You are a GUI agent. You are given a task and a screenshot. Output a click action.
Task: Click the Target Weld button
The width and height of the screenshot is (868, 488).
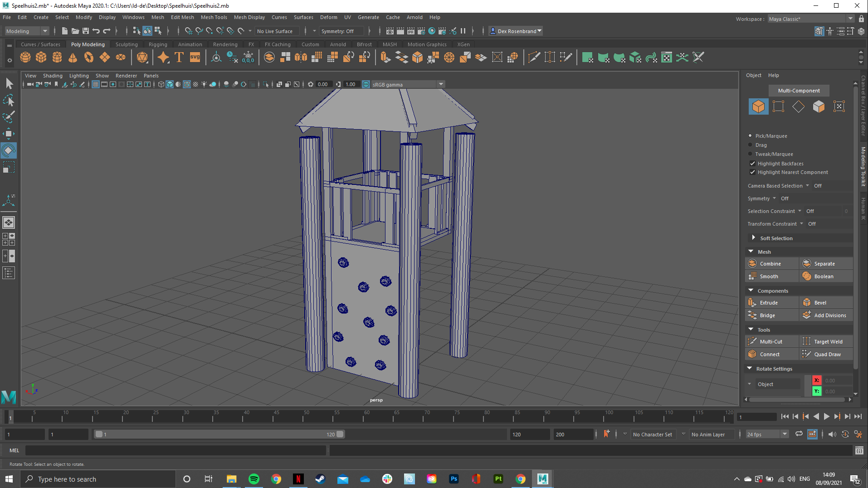[828, 342]
